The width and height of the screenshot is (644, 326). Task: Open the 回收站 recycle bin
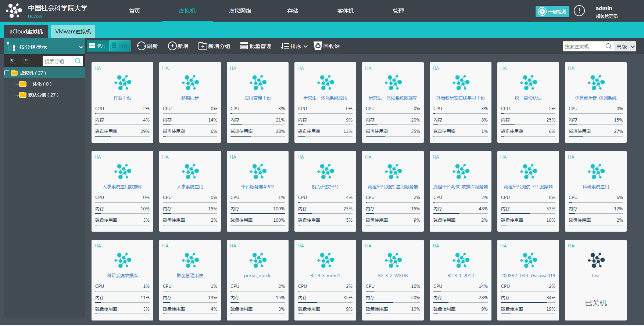point(327,46)
